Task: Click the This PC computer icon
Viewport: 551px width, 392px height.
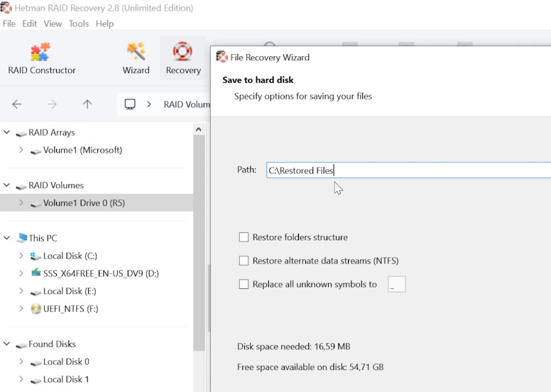Action: point(21,238)
